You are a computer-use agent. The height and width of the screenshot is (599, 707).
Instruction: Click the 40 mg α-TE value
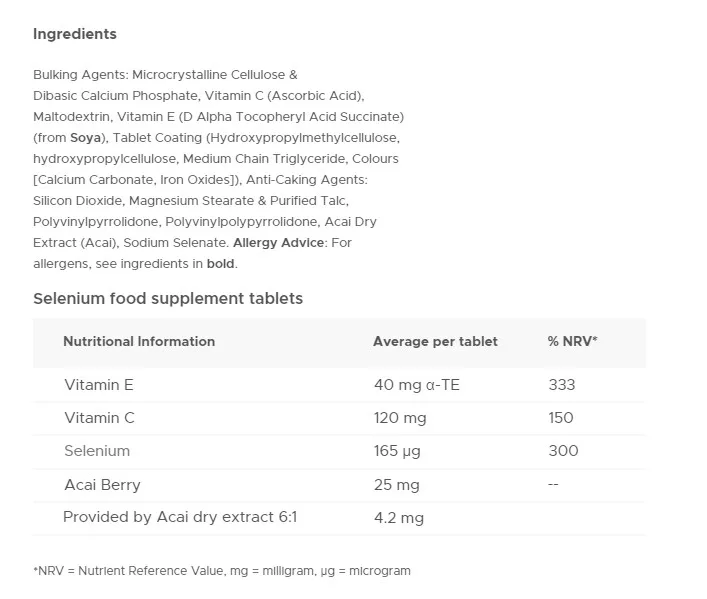tap(417, 384)
